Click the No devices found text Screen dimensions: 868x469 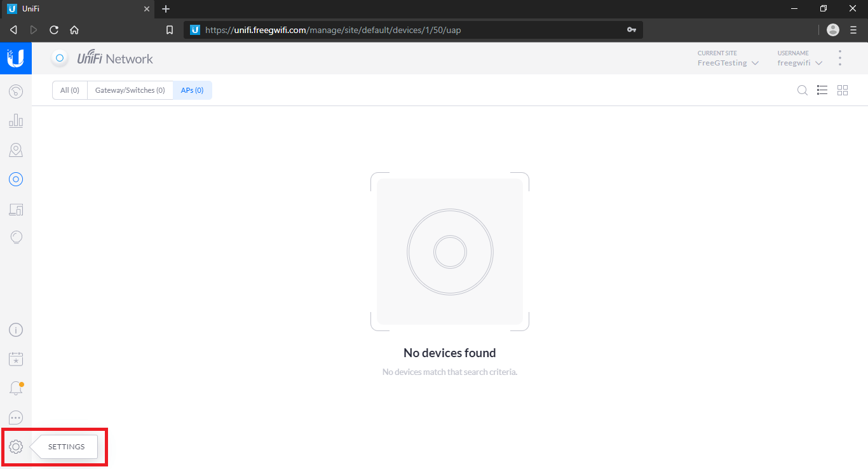click(x=450, y=353)
